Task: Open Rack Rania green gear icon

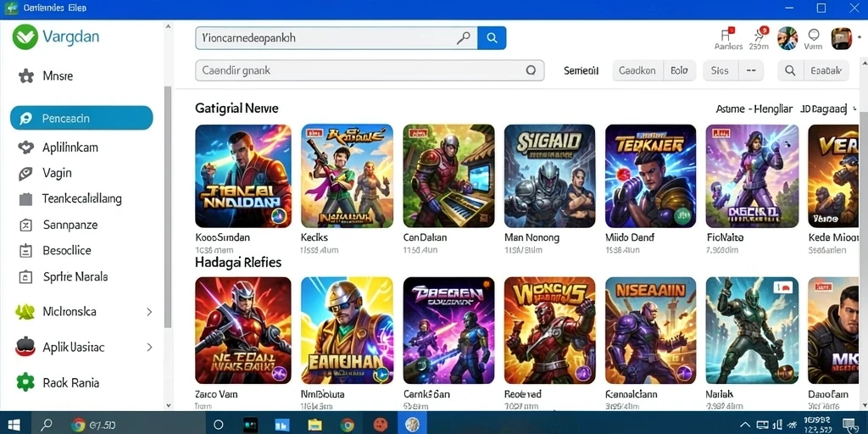Action: [25, 382]
